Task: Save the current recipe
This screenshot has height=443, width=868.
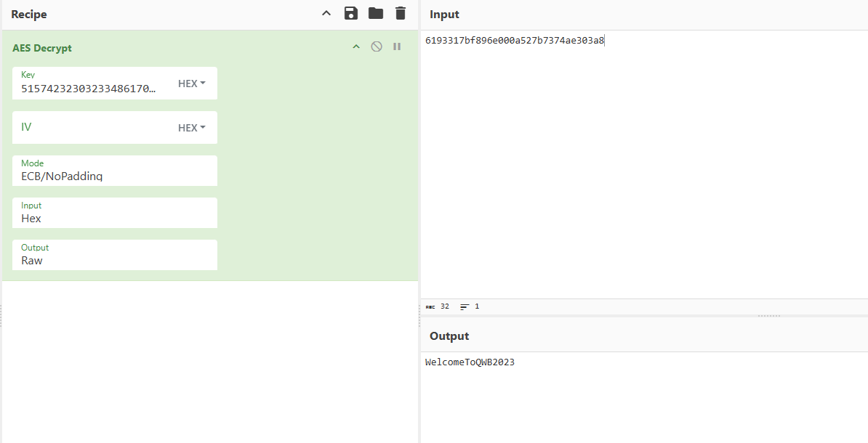Action: pyautogui.click(x=351, y=13)
